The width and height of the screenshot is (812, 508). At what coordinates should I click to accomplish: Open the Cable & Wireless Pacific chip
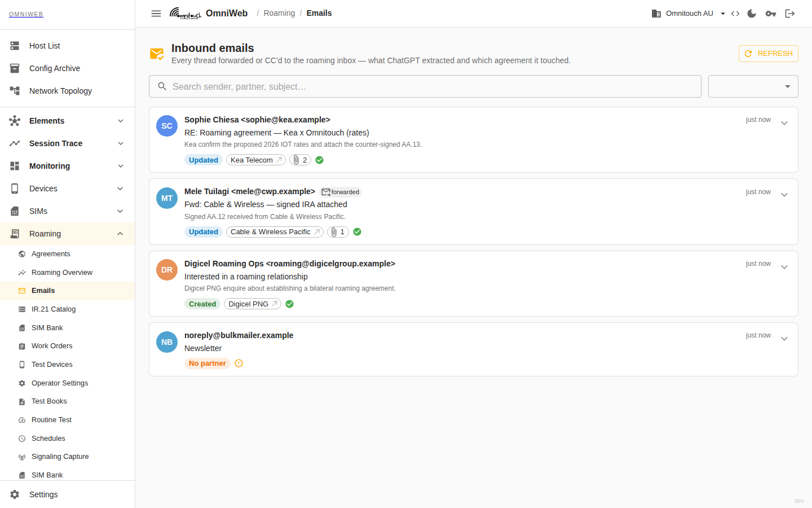pos(275,232)
